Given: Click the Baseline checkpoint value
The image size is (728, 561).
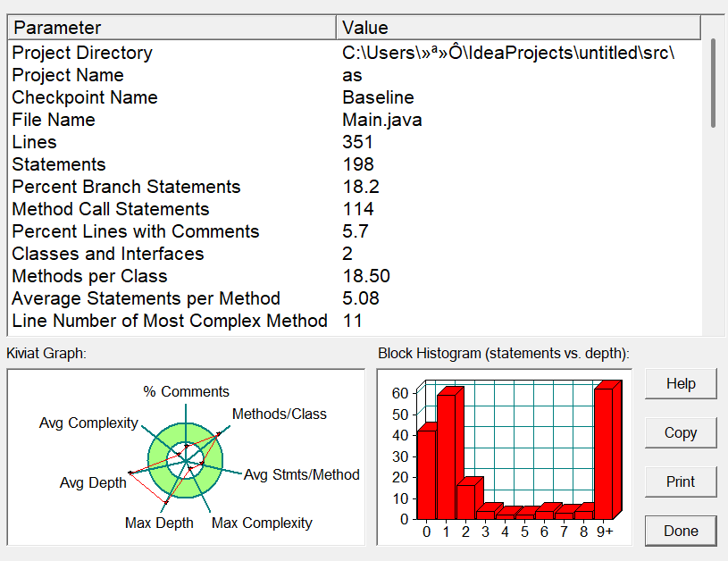Looking at the screenshot, I should pyautogui.click(x=378, y=97).
